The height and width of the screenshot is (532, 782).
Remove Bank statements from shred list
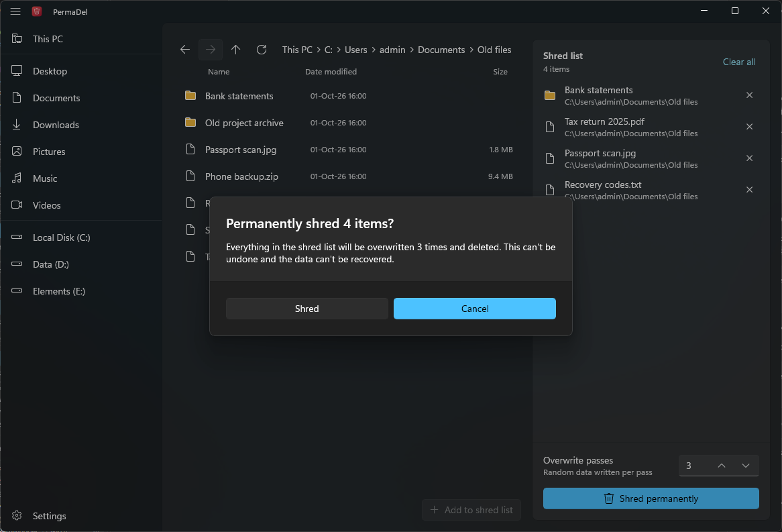749,95
